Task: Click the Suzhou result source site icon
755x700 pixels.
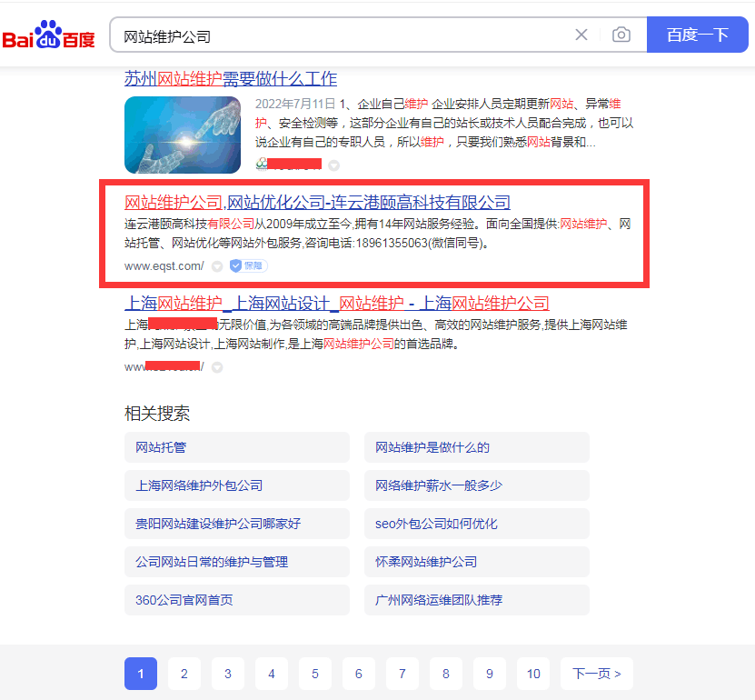Action: [262, 164]
